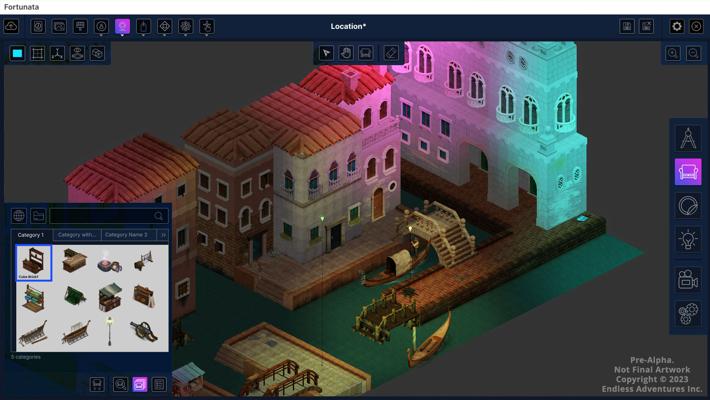
Task: Switch to Category with... tab
Action: click(x=77, y=235)
